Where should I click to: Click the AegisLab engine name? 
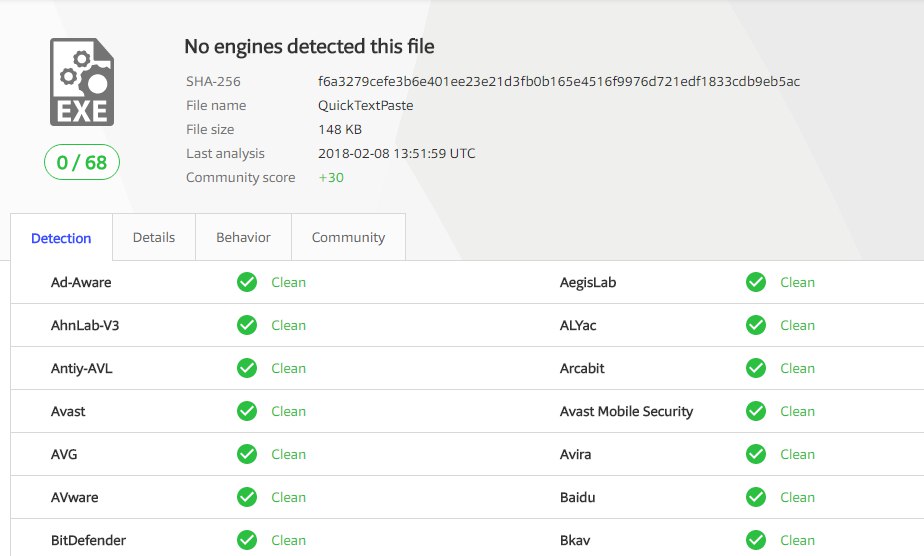(588, 282)
